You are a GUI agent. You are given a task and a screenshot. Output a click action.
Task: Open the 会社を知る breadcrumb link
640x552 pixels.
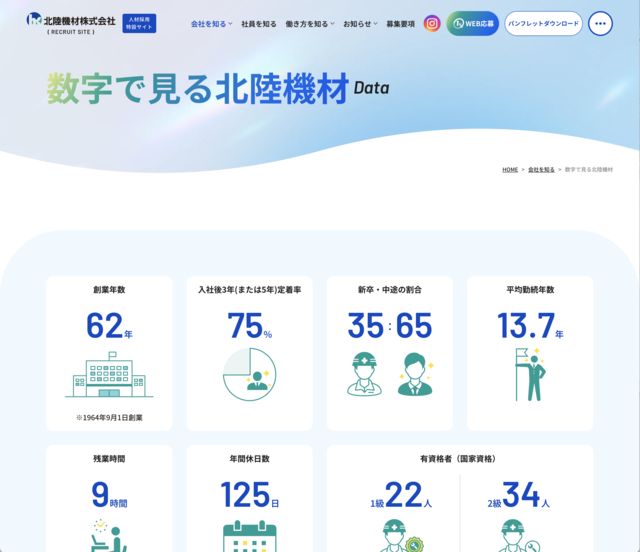pyautogui.click(x=541, y=169)
